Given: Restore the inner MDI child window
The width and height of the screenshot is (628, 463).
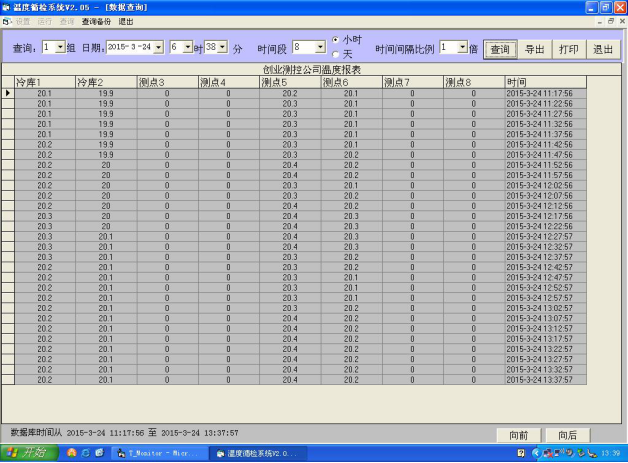Looking at the screenshot, I should pyautogui.click(x=611, y=22).
